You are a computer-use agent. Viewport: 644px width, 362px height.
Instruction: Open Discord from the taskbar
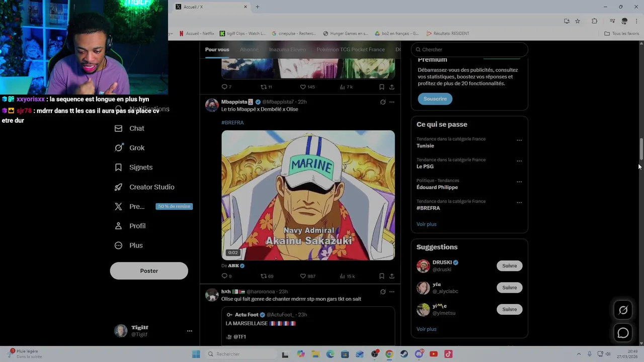click(x=419, y=354)
